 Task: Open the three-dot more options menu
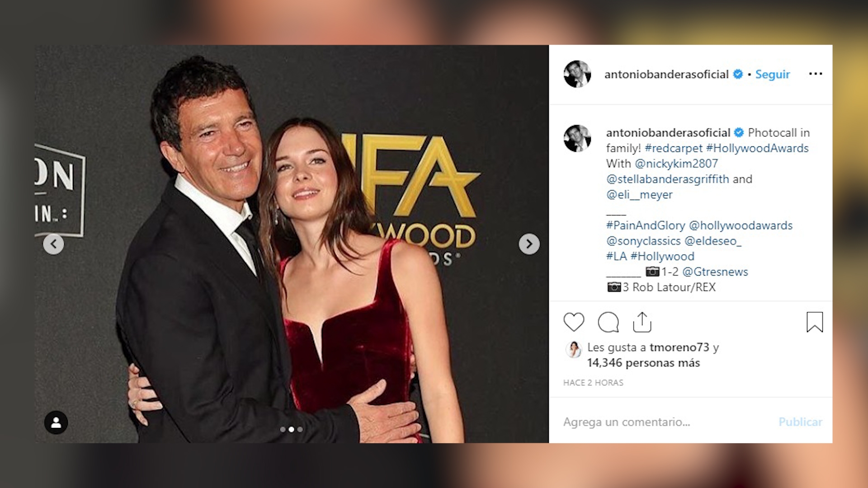coord(816,74)
